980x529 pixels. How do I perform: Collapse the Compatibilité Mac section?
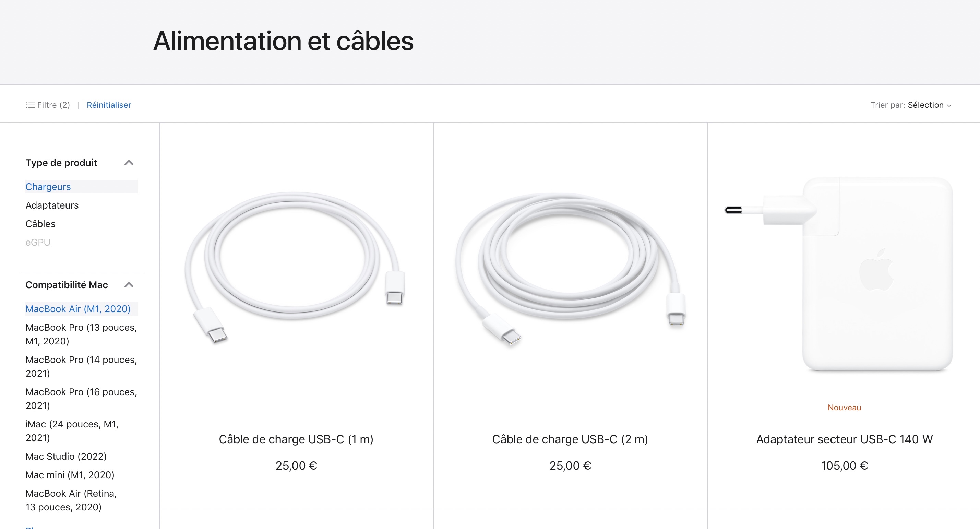[129, 285]
